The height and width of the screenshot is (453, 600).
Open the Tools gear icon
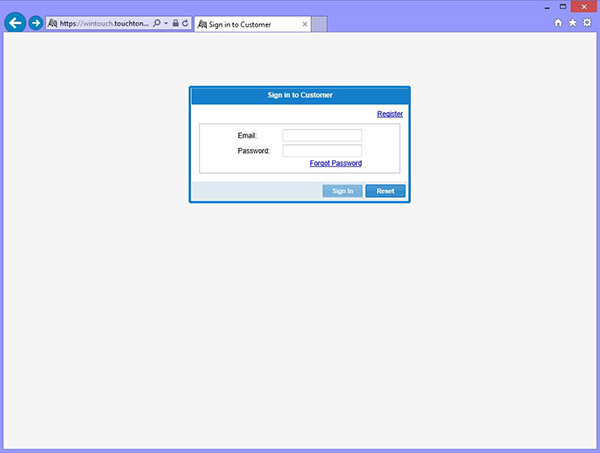pos(587,23)
